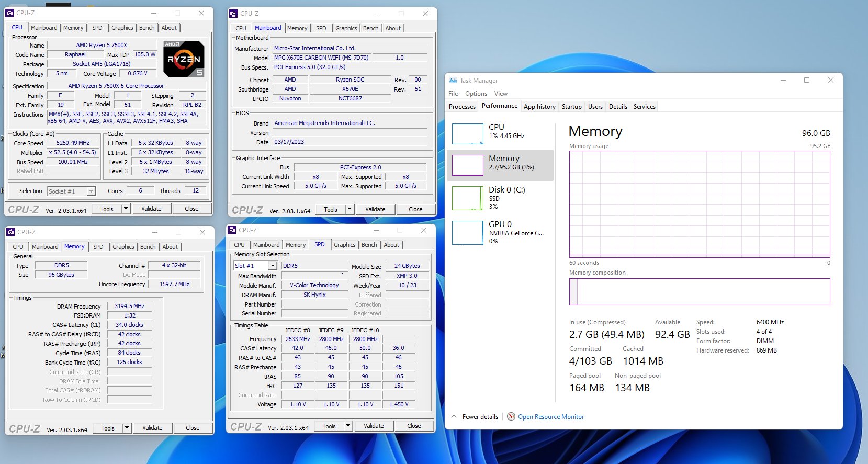Image resolution: width=868 pixels, height=464 pixels.
Task: Open the Socket #1 selection dropdown
Action: coord(91,191)
